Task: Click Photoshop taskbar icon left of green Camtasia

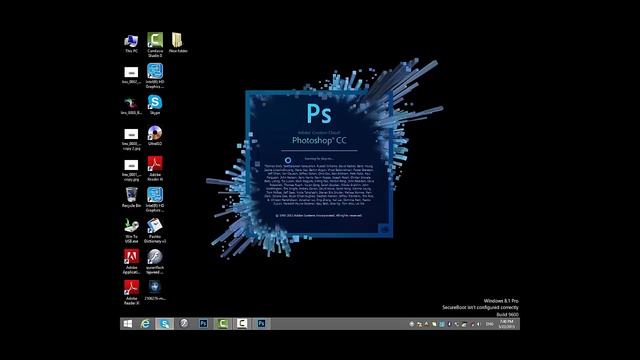Action: coord(203,324)
